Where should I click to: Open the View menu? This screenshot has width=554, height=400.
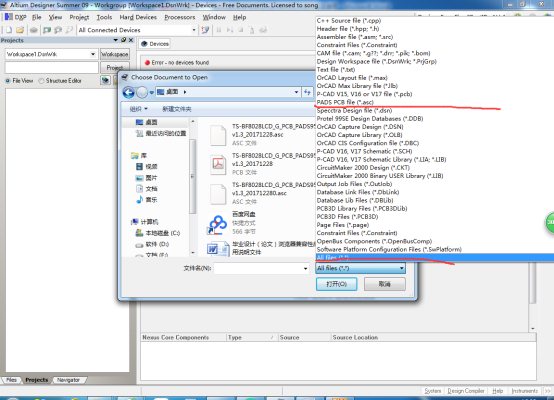tap(55, 17)
